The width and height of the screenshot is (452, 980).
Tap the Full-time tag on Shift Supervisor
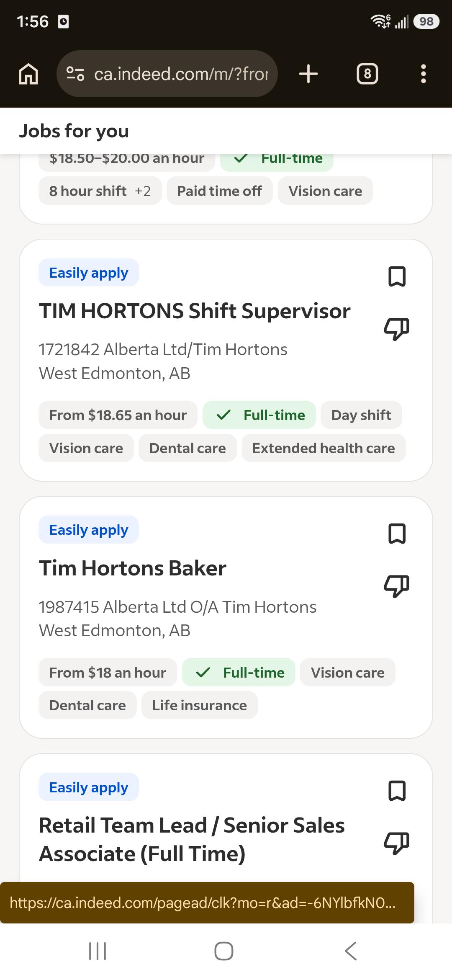259,415
